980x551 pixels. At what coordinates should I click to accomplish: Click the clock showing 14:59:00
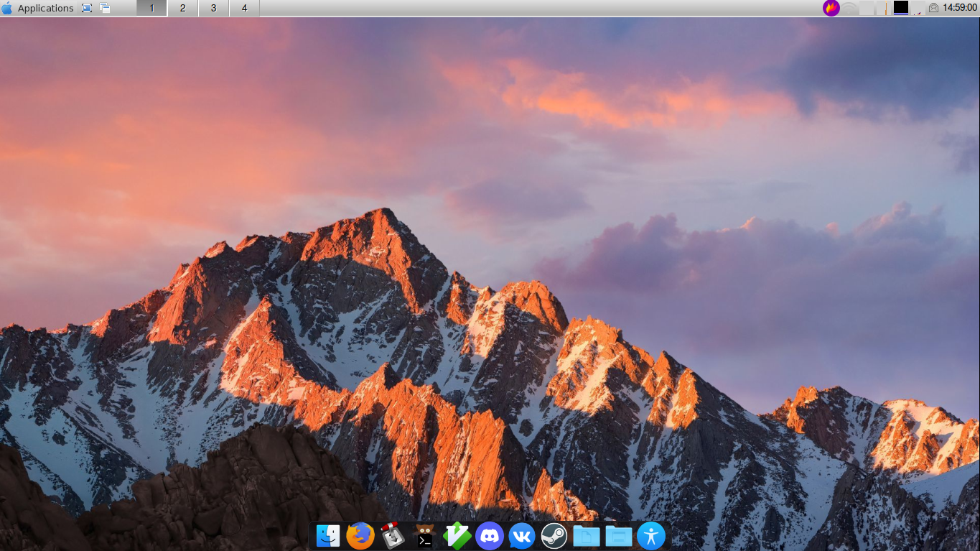coord(960,8)
